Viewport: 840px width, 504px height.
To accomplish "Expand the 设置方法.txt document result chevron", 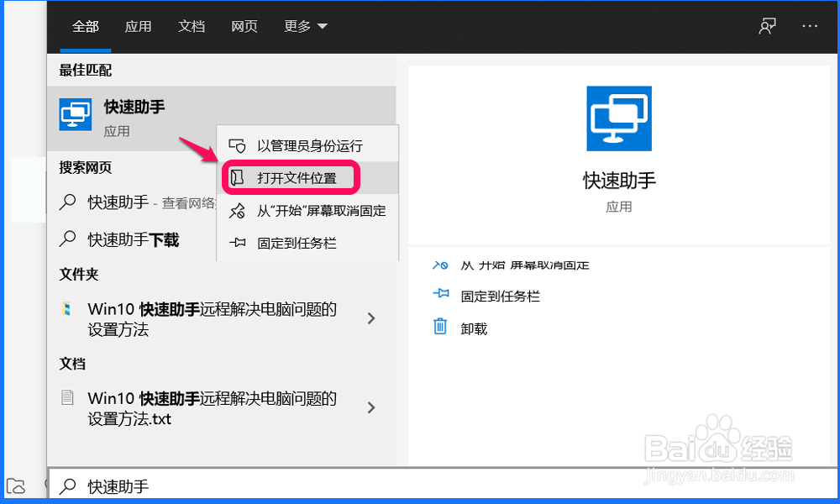I will (x=370, y=408).
